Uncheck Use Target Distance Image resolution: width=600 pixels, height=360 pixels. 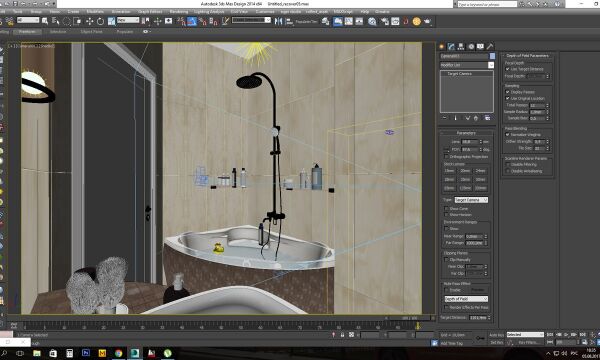[507, 69]
